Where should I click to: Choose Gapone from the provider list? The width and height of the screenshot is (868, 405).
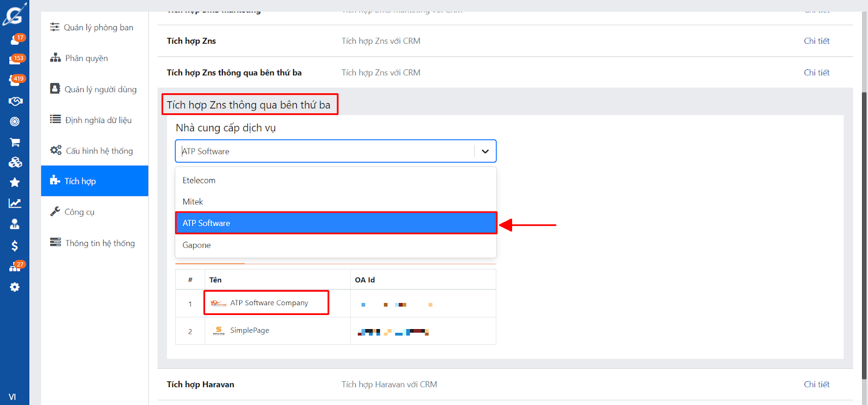click(x=336, y=245)
